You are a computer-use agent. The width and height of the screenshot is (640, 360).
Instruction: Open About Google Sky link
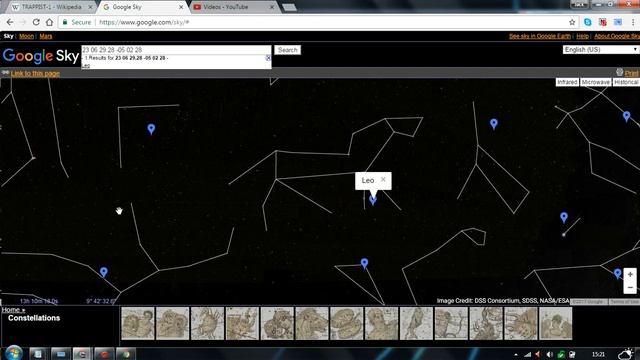click(x=616, y=36)
